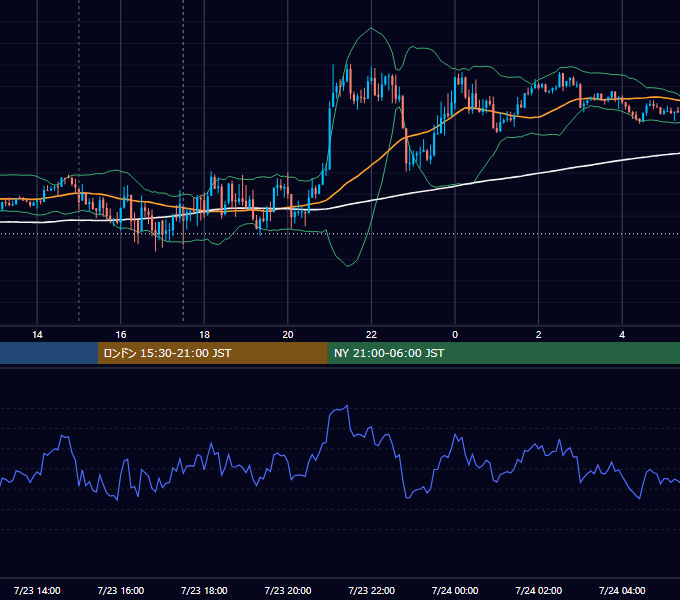Click the 7/23 14:00 time label
Viewport: 680px width, 600px height.
tap(37, 590)
